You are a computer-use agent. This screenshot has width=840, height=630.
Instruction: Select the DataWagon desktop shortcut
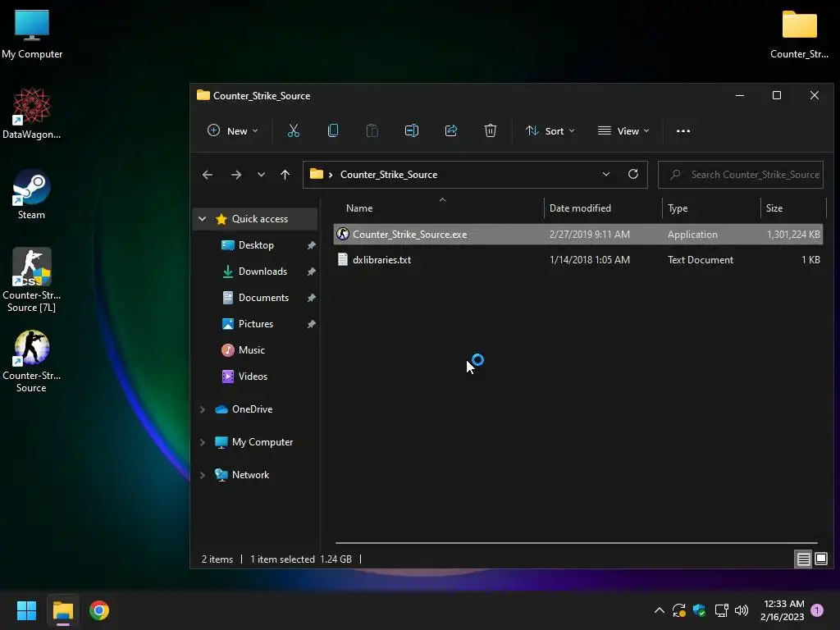point(32,113)
